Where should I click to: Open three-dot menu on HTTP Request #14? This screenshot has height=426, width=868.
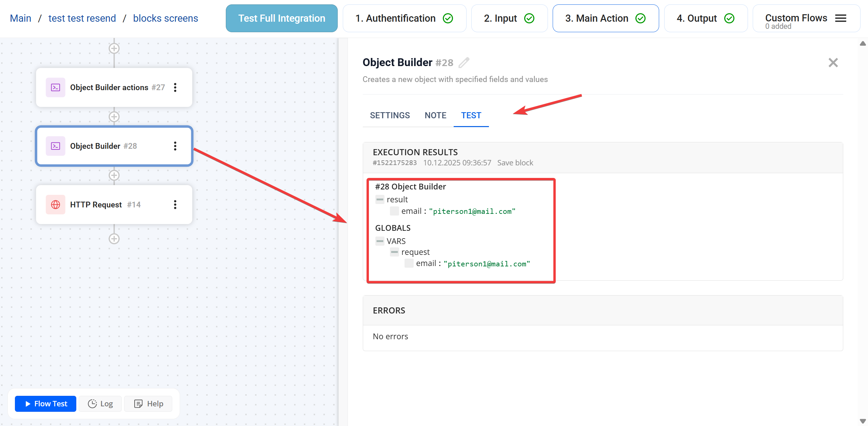(x=175, y=205)
